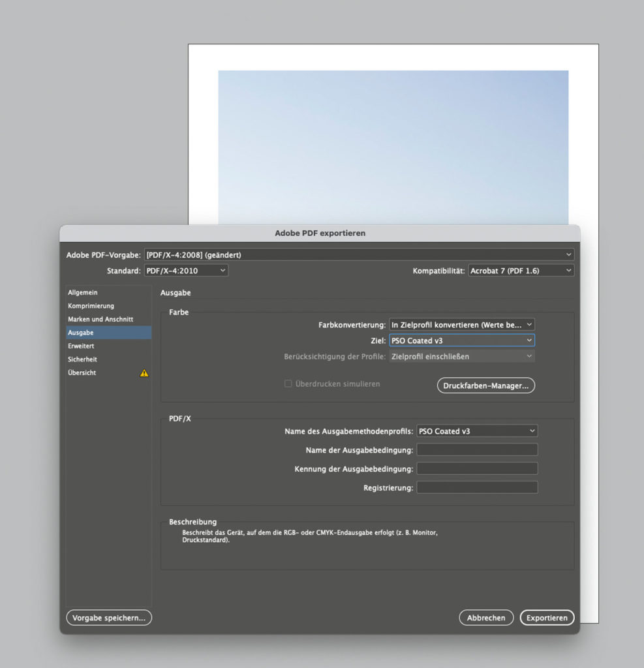Focus the Kennung der Ausgabebedingung field

(x=477, y=468)
